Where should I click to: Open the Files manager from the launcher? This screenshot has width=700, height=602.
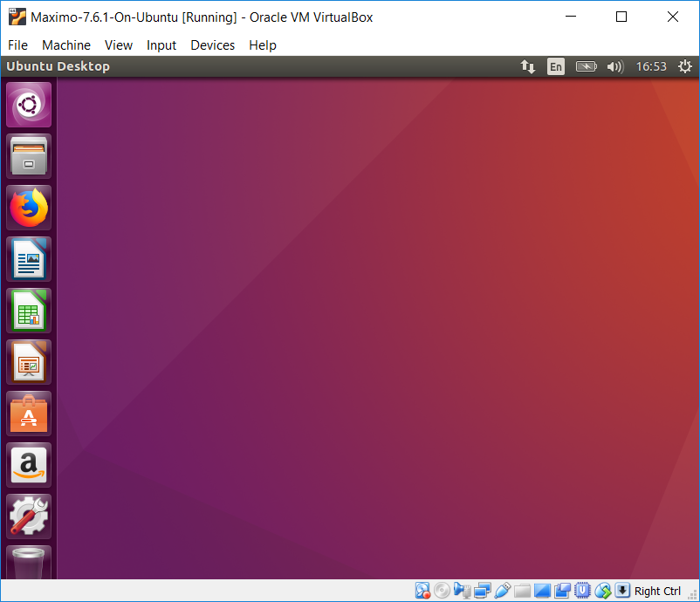29,156
